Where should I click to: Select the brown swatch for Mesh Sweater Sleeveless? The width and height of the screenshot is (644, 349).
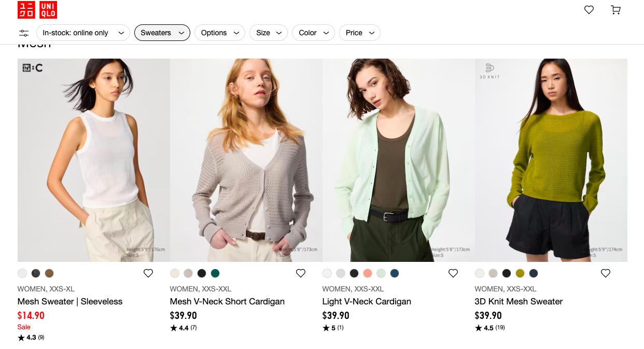[49, 273]
